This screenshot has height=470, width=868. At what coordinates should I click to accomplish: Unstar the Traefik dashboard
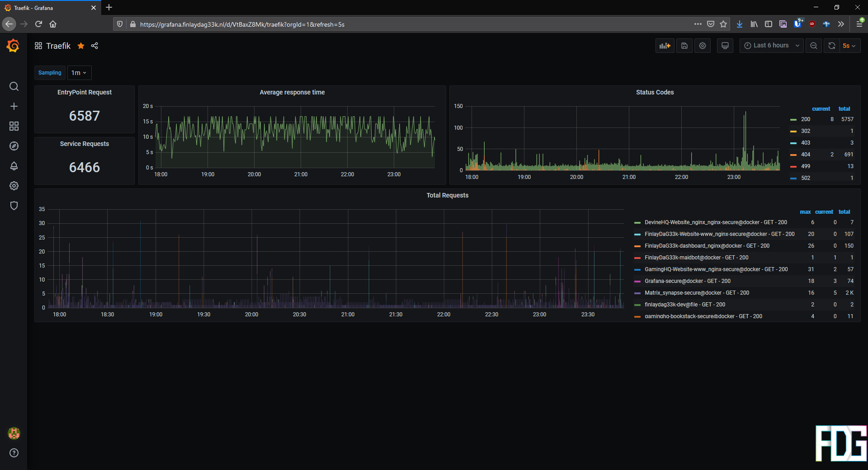[x=81, y=46]
